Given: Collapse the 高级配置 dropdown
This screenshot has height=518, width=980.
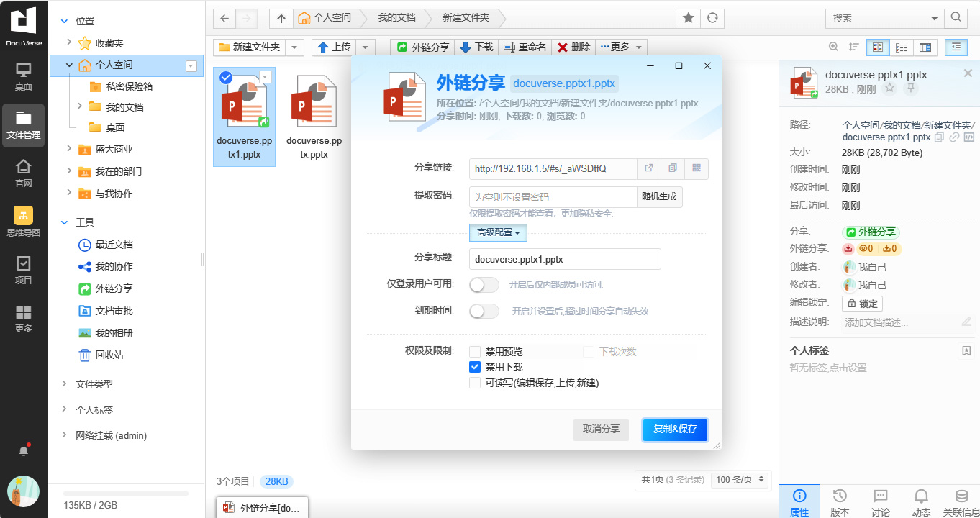Looking at the screenshot, I should (x=498, y=232).
